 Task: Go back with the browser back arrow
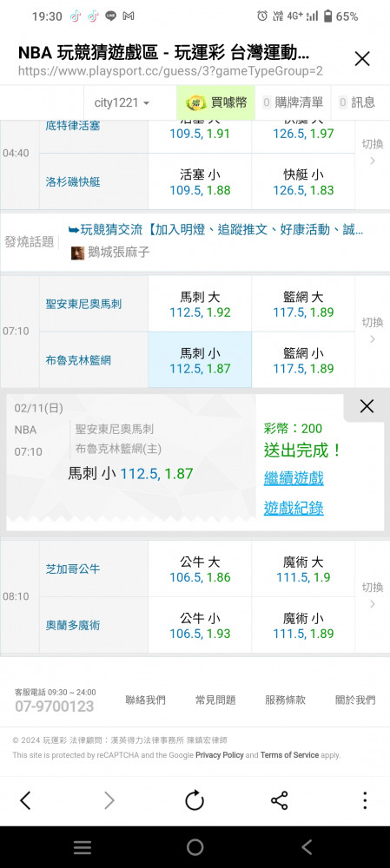click(25, 800)
